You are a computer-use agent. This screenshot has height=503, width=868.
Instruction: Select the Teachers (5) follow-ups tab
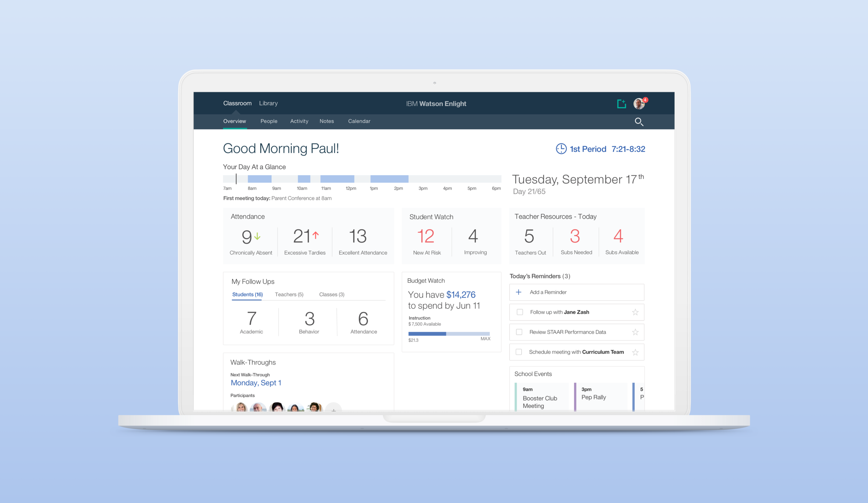pyautogui.click(x=289, y=295)
